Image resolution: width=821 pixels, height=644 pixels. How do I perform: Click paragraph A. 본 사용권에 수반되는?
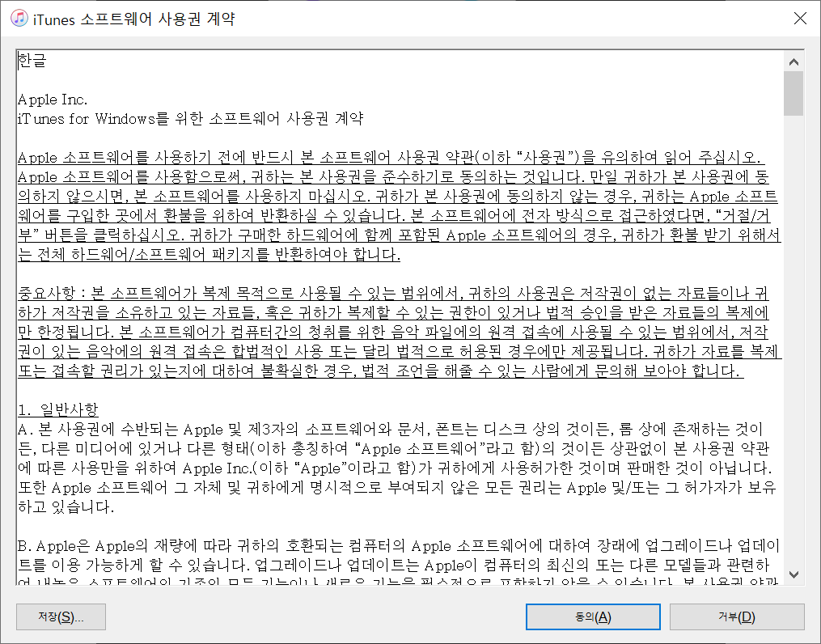[397, 468]
